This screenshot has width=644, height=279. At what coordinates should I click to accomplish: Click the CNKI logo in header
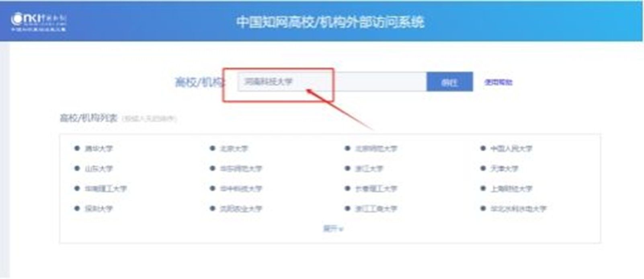[39, 22]
